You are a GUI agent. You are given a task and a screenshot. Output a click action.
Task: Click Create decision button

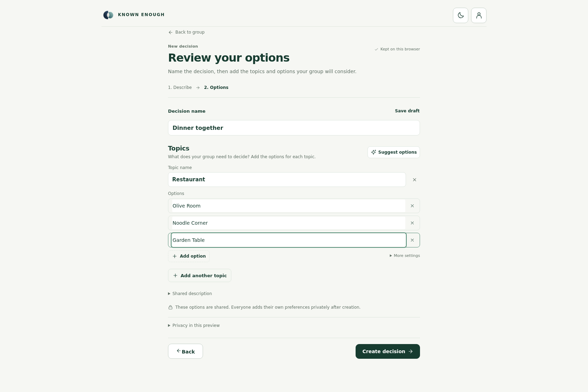[388, 351]
